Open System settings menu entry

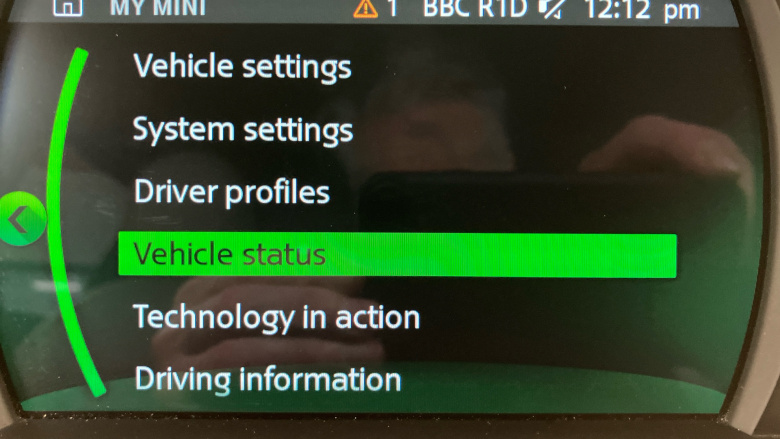click(243, 130)
